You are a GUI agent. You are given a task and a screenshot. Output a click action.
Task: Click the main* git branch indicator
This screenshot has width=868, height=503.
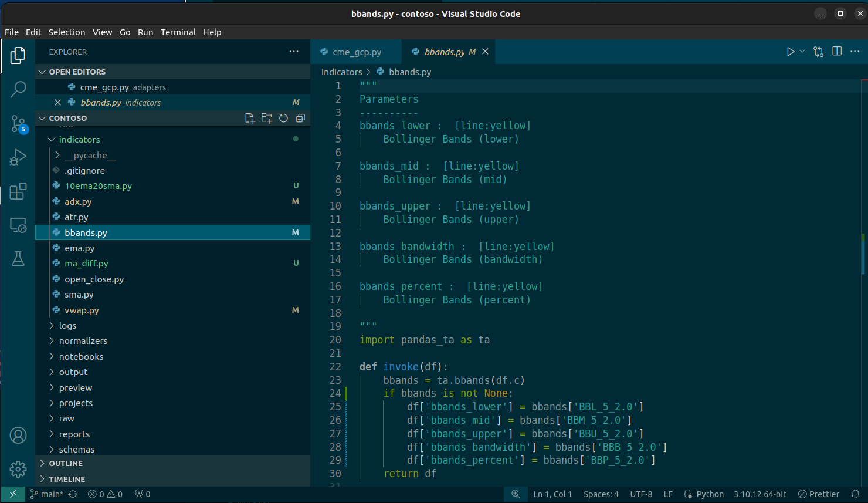click(47, 494)
